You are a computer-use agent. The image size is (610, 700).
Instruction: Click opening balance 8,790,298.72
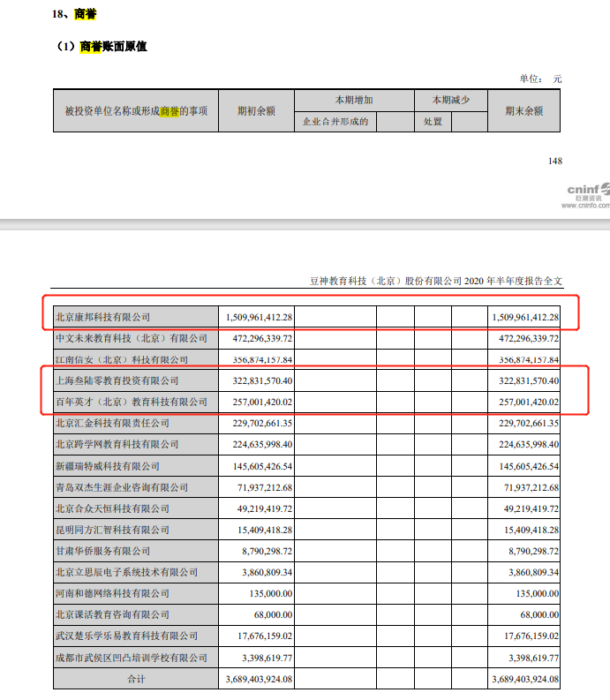click(x=267, y=551)
